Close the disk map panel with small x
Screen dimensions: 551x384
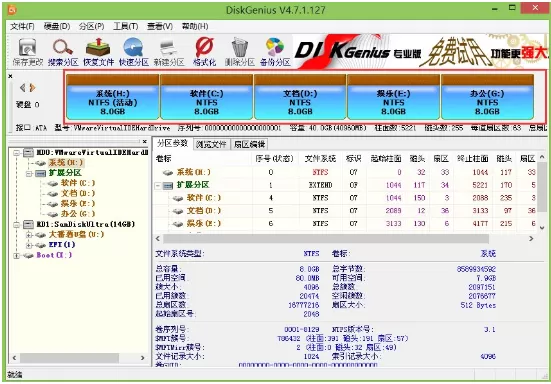point(10,76)
